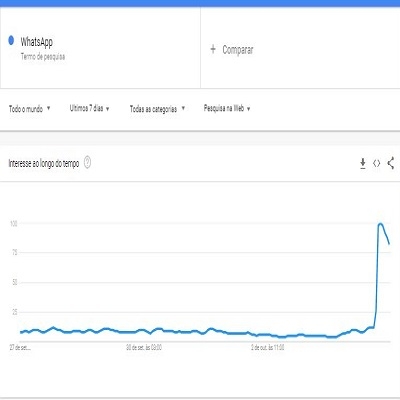Click the 100 value on the y-axis
The width and height of the screenshot is (400, 400).
tap(13, 224)
